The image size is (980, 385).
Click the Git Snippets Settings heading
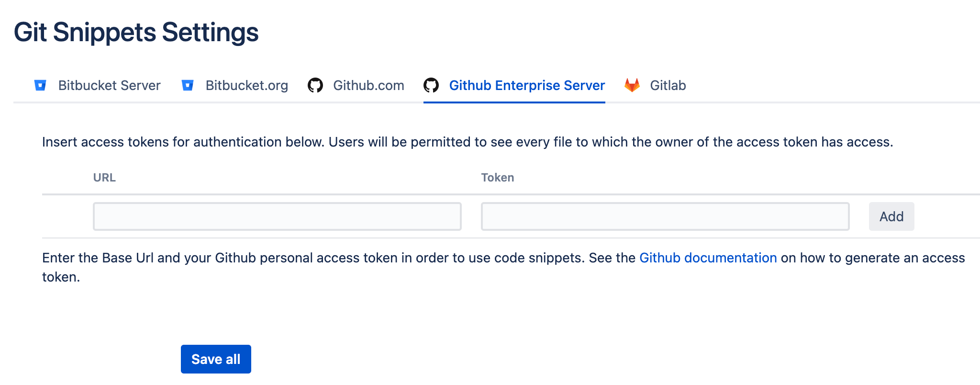[136, 32]
